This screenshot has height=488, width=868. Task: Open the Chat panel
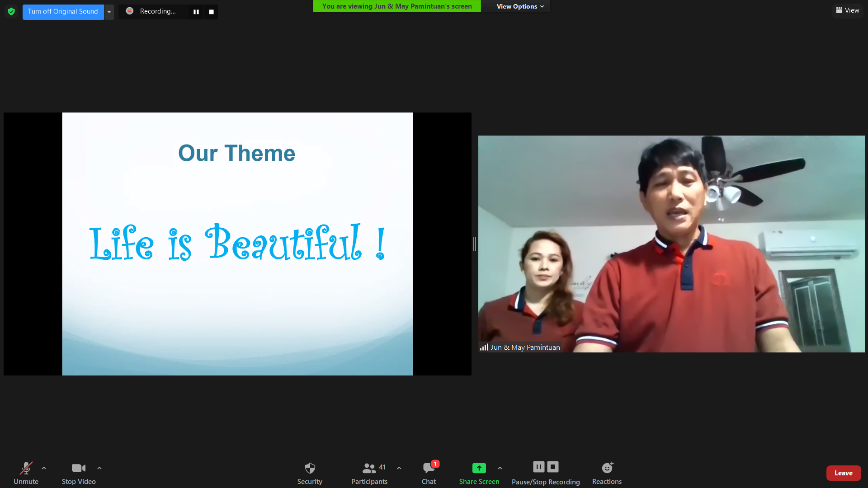pyautogui.click(x=429, y=473)
